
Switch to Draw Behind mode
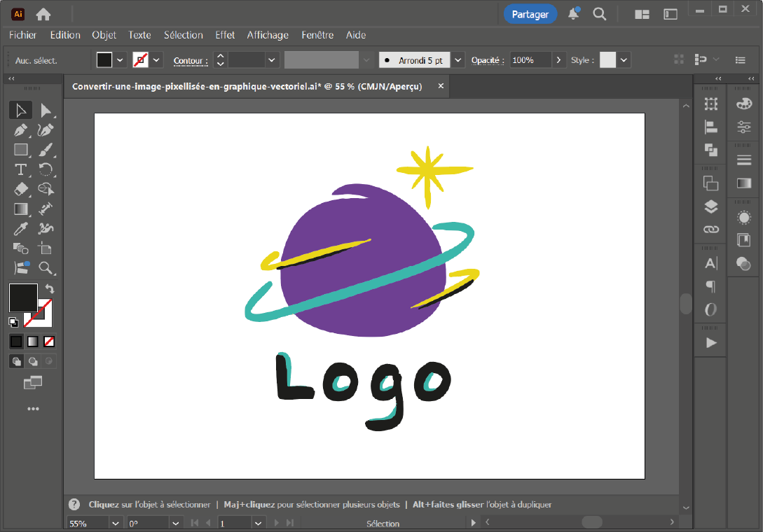(x=32, y=361)
